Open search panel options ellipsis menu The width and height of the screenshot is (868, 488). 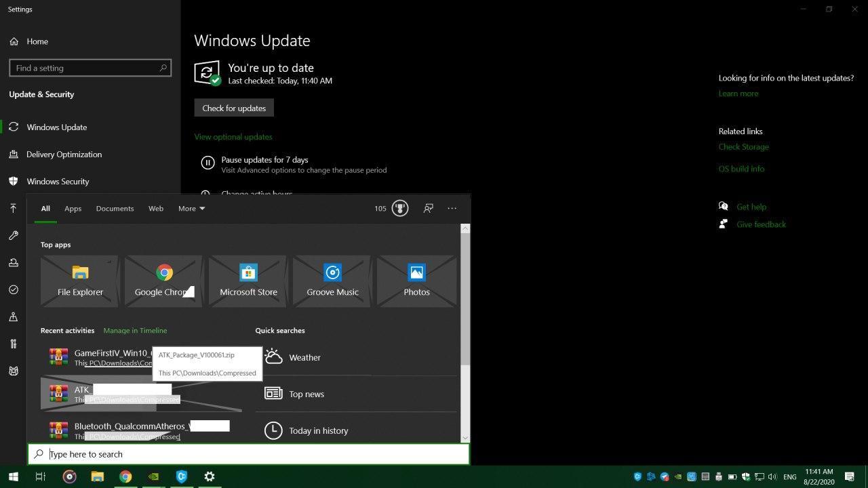pyautogui.click(x=452, y=208)
